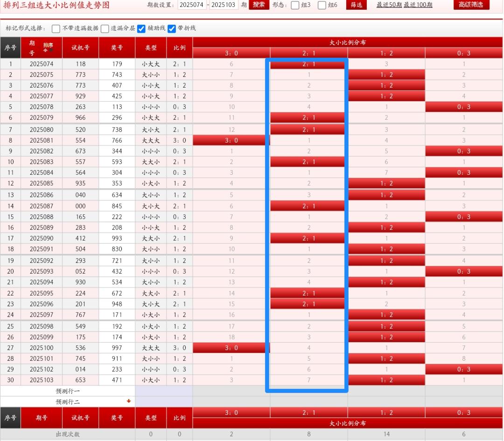Screen dimensions: 504x441
Task: Check the 组3 checkbox
Action: tap(295, 5)
